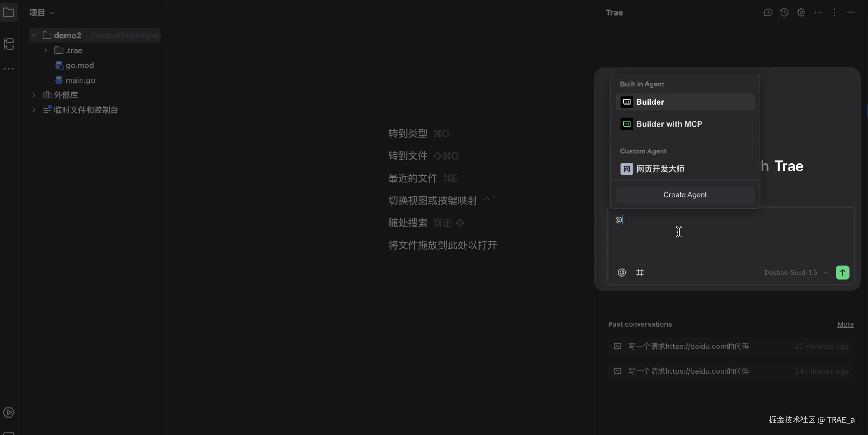Open the 项目 view dropdown
This screenshot has width=868, height=435.
click(42, 13)
